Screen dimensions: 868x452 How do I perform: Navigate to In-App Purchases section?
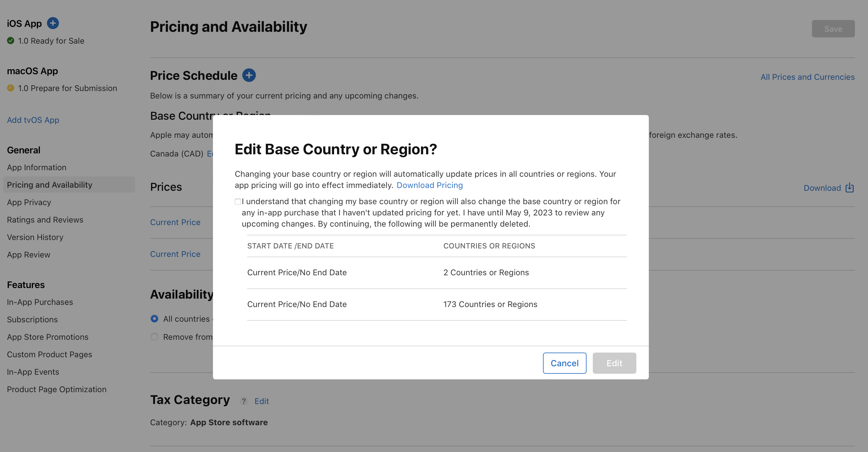[x=40, y=301]
